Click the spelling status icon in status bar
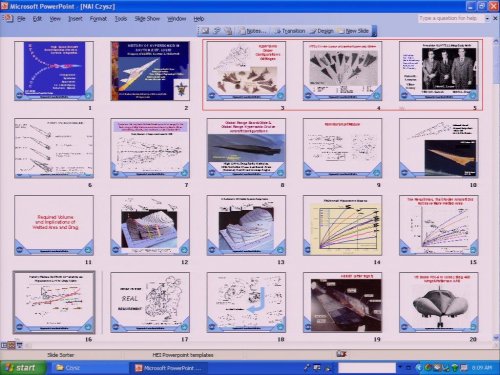The height and width of the screenshot is (375, 500). point(341,354)
